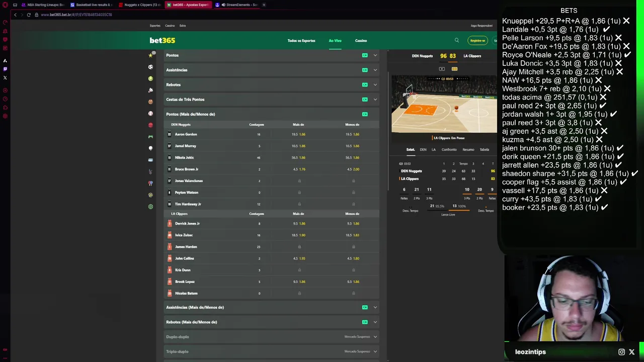Screen dimensions: 644x362
Task: Click the bet365 search magnifier icon
Action: [457, 40]
